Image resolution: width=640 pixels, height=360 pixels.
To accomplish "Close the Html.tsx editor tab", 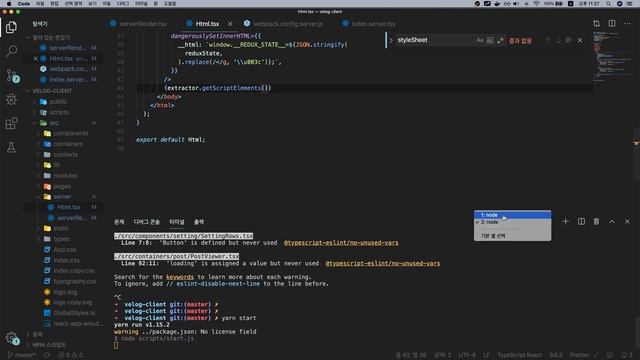I will (230, 24).
